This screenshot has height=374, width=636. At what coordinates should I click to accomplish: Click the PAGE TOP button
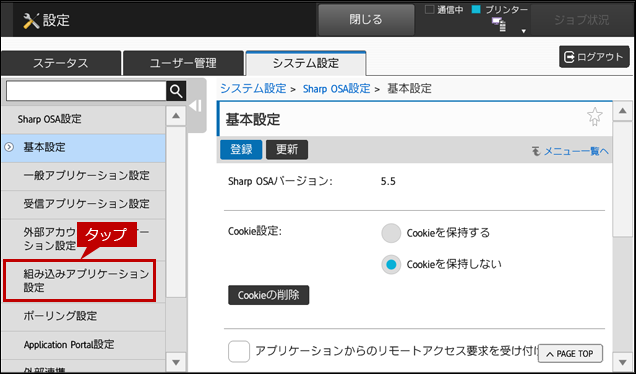[x=570, y=354]
